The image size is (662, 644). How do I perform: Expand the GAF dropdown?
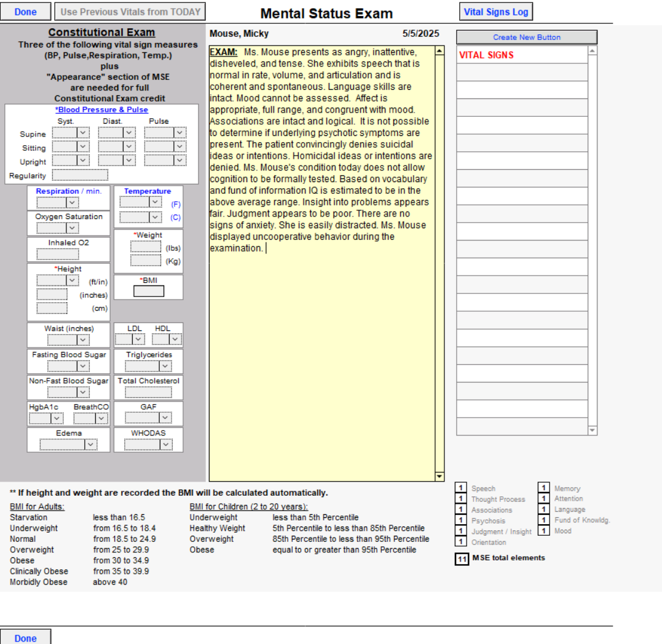pyautogui.click(x=165, y=418)
